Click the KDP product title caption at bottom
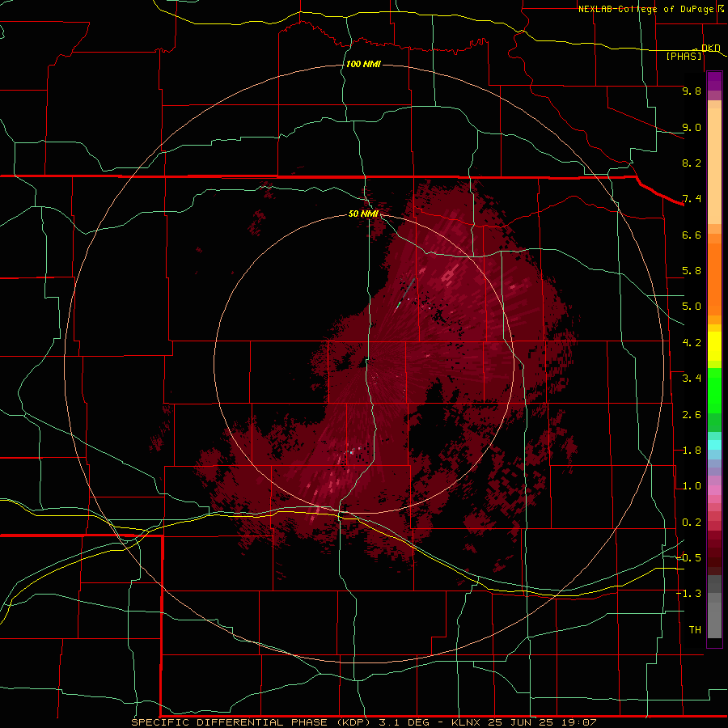 point(364,722)
